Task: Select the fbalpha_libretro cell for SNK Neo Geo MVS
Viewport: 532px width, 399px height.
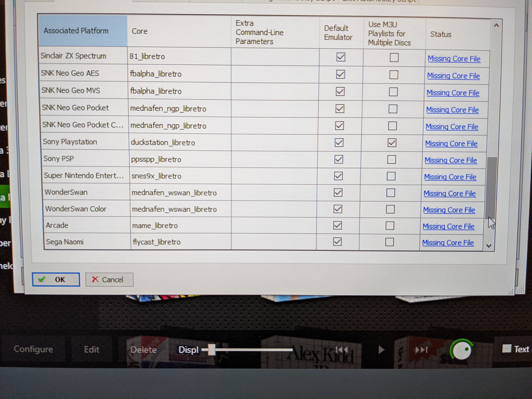Action: [x=180, y=91]
